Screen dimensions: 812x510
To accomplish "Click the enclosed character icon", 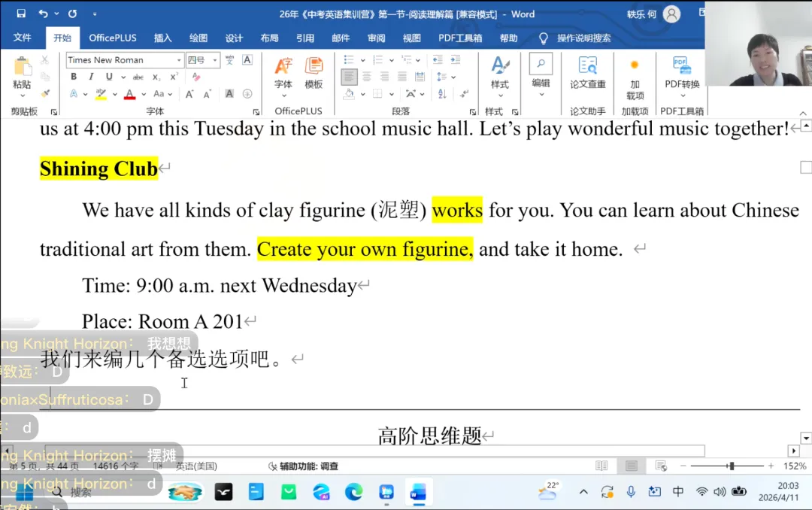I will click(247, 94).
